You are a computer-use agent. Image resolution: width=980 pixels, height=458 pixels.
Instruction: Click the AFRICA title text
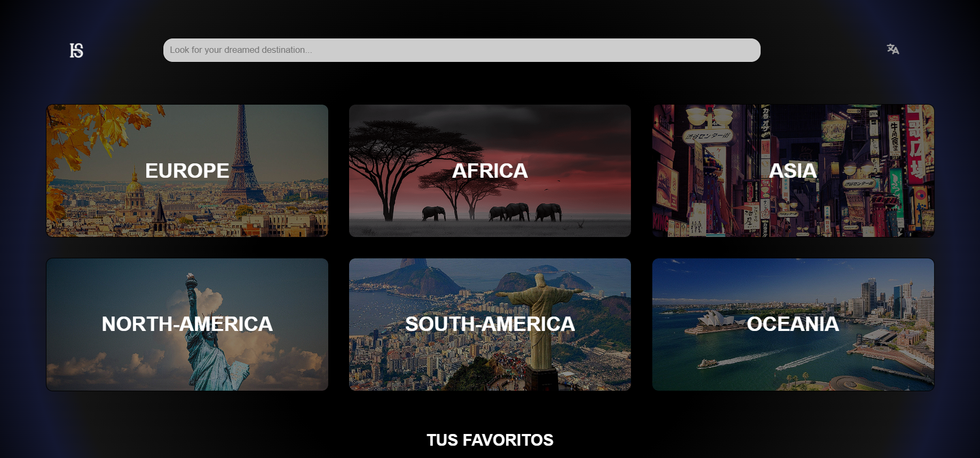[489, 171]
